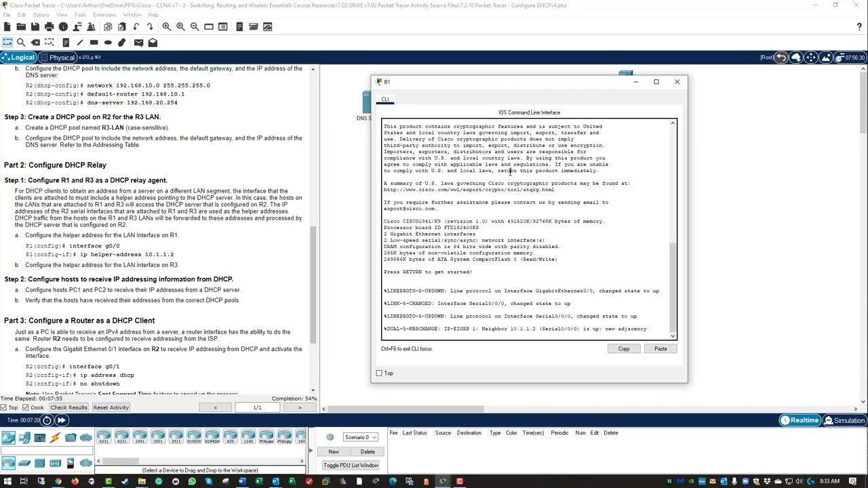Select the Place Note tool
The width and height of the screenshot is (868, 488).
[x=66, y=42]
